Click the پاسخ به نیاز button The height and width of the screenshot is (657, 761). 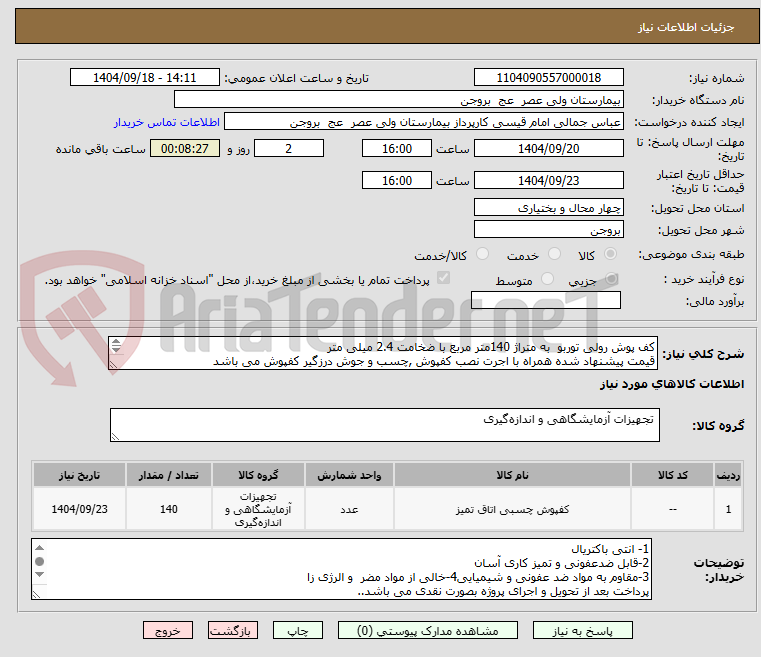(582, 630)
